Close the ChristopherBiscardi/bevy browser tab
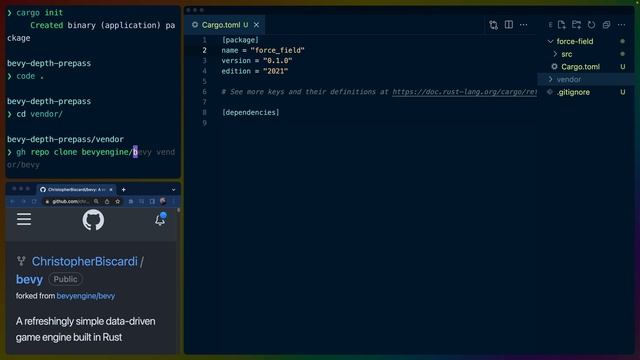Image resolution: width=640 pixels, height=360 pixels. point(110,189)
